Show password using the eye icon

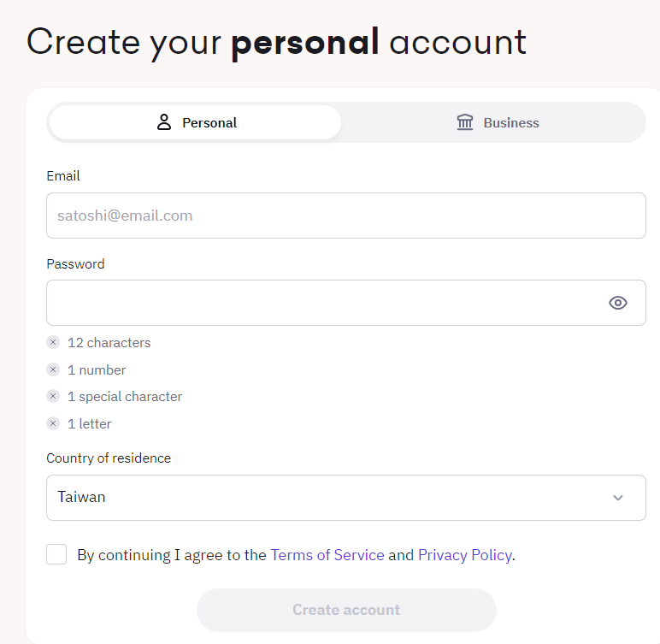pyautogui.click(x=618, y=303)
